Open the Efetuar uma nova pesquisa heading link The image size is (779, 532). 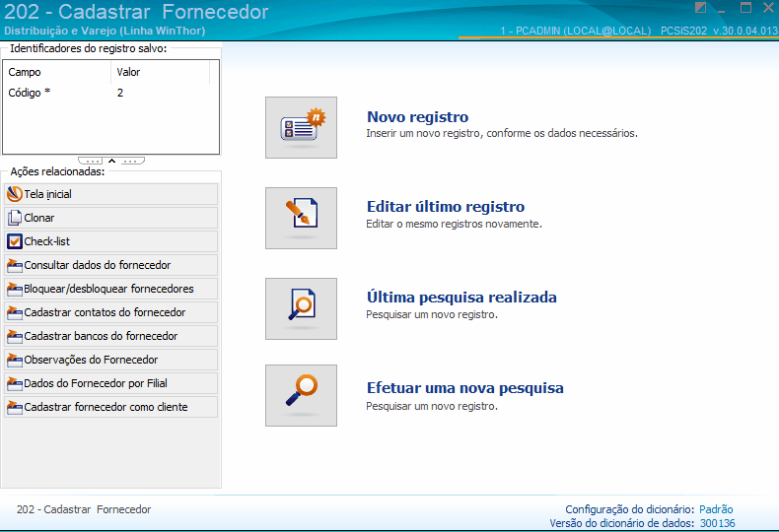[465, 388]
